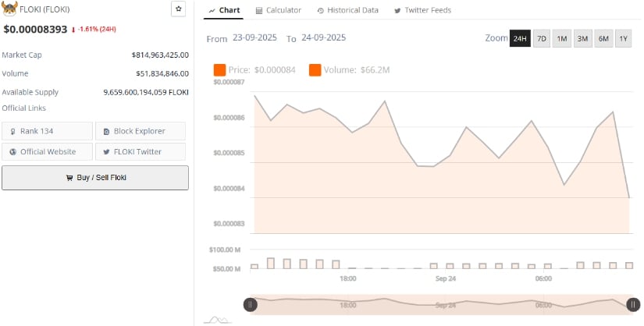Click the Official Links label
Viewport: 644px width, 326px height.
[x=24, y=108]
